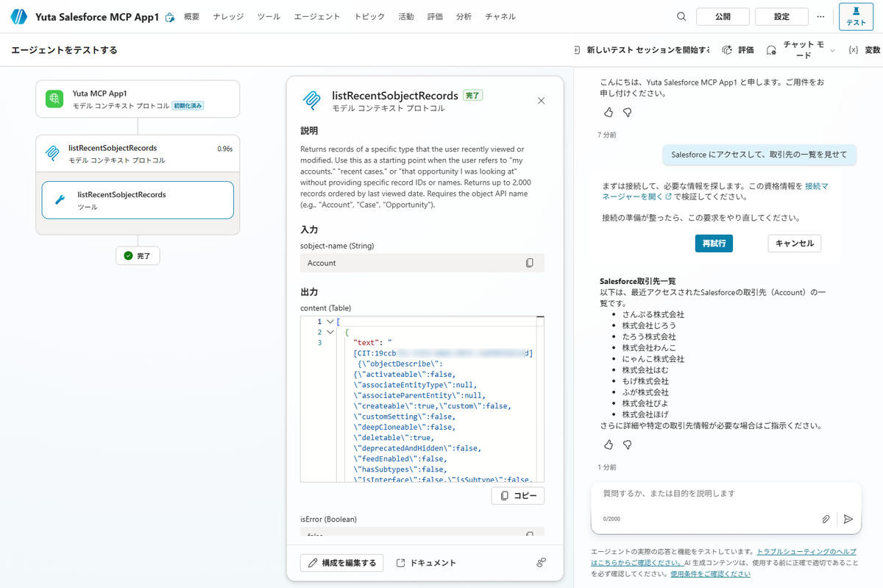Open the more options ellipsis menu
Screen dimensions: 883x588
[x=821, y=16]
